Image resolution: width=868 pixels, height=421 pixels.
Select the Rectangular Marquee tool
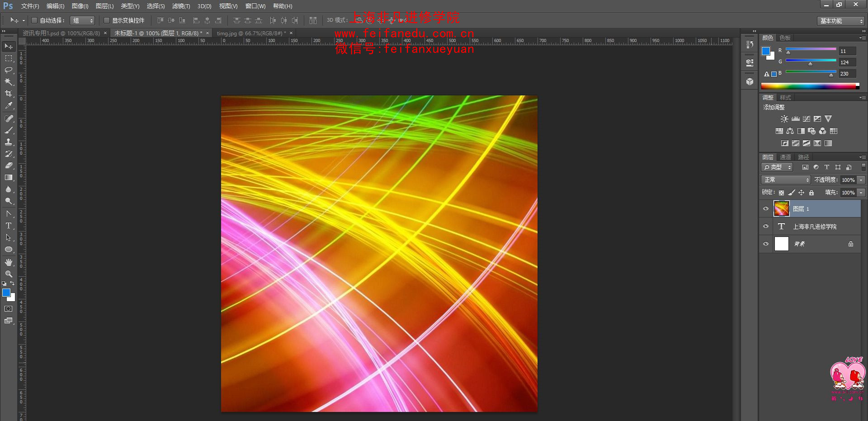tap(9, 58)
